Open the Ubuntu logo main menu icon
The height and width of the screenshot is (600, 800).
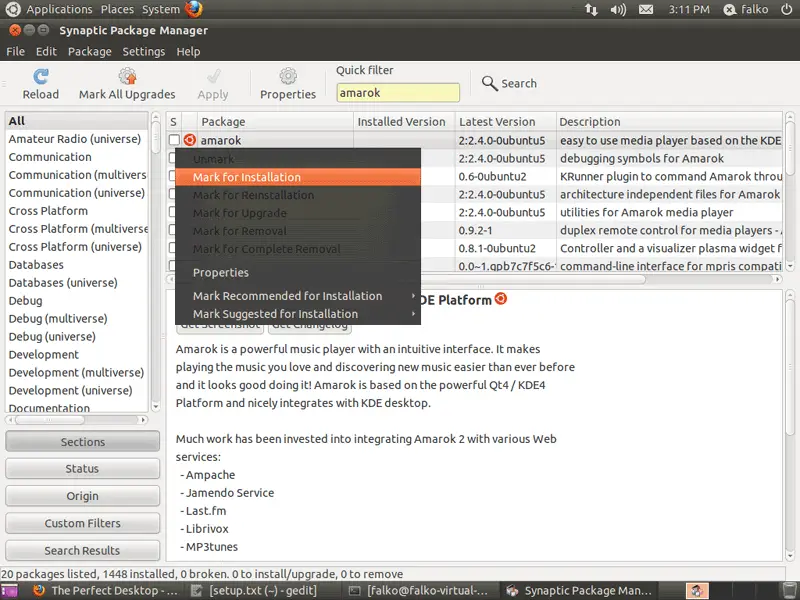pyautogui.click(x=12, y=9)
